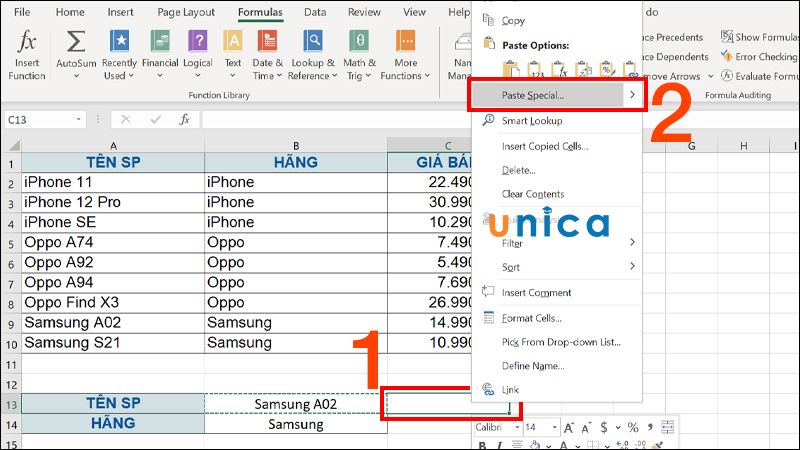
Task: Expand the Name Box dropdown arrow
Action: click(79, 120)
